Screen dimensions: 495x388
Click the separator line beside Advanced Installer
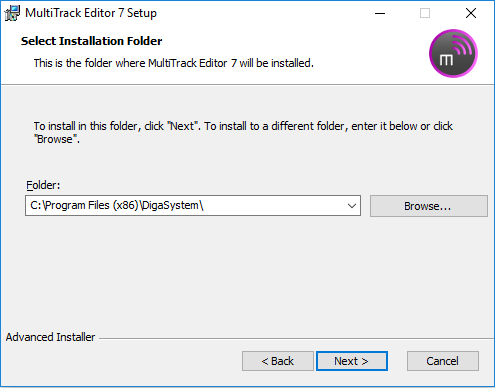pyautogui.click(x=297, y=339)
